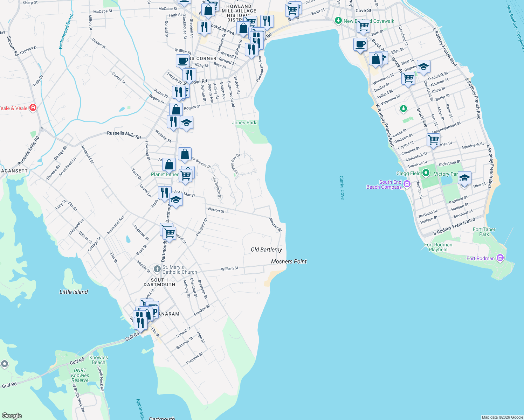
Task: Select the green pin at Clegg Field
Action: [x=425, y=173]
